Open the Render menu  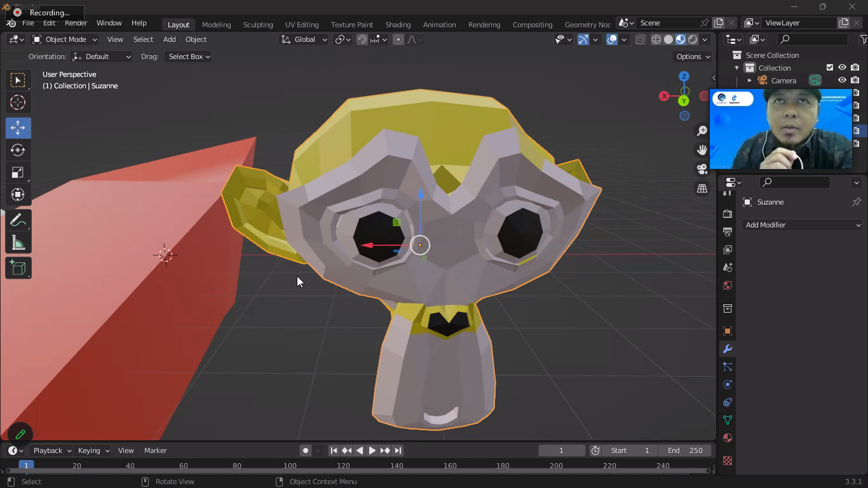[76, 23]
